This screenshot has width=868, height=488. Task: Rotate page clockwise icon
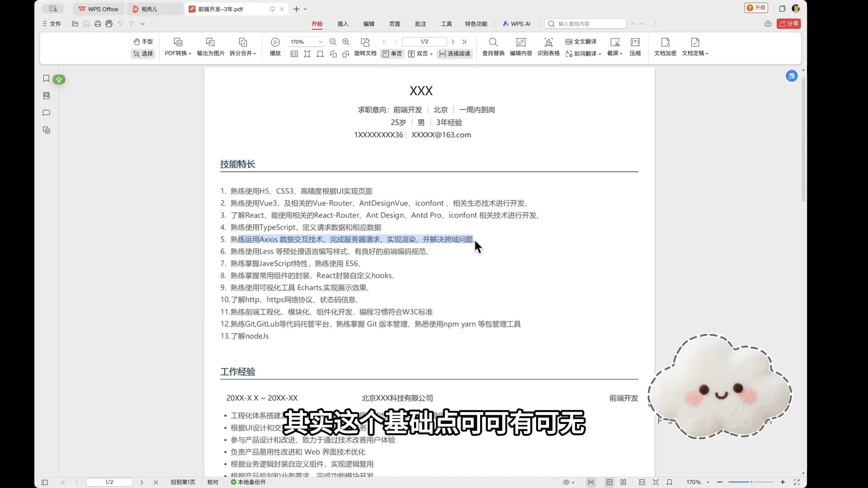tap(346, 54)
